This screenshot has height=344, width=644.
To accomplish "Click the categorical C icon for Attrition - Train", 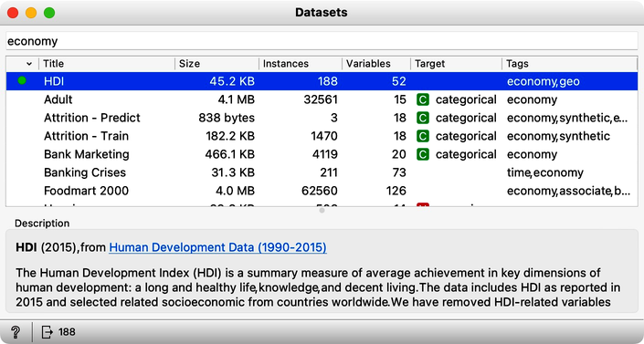I will click(x=423, y=136).
